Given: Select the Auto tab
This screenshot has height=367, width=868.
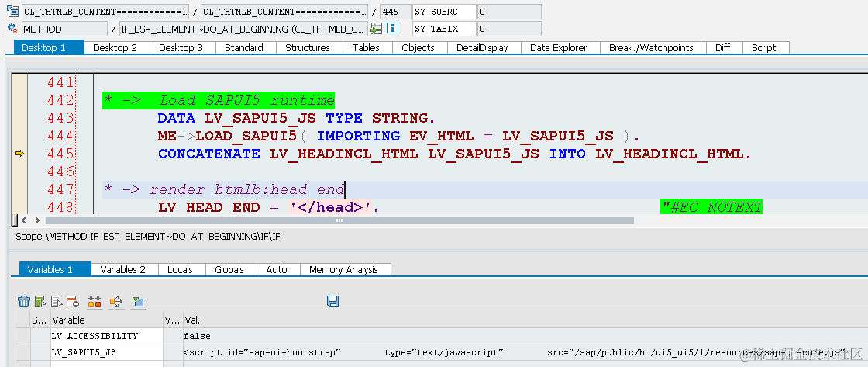Looking at the screenshot, I should click(x=277, y=269).
